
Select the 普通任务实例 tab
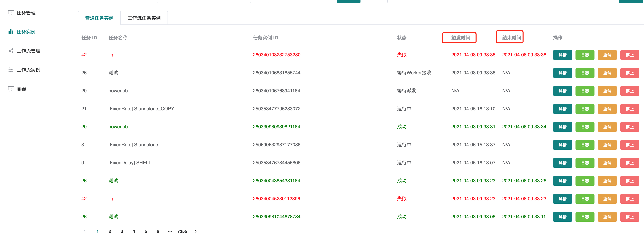99,18
